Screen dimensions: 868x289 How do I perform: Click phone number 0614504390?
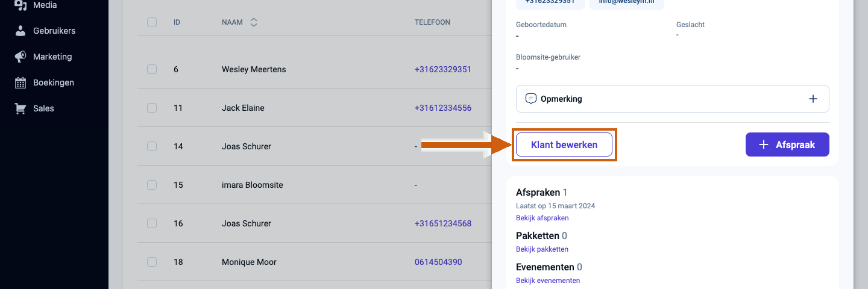click(x=438, y=262)
